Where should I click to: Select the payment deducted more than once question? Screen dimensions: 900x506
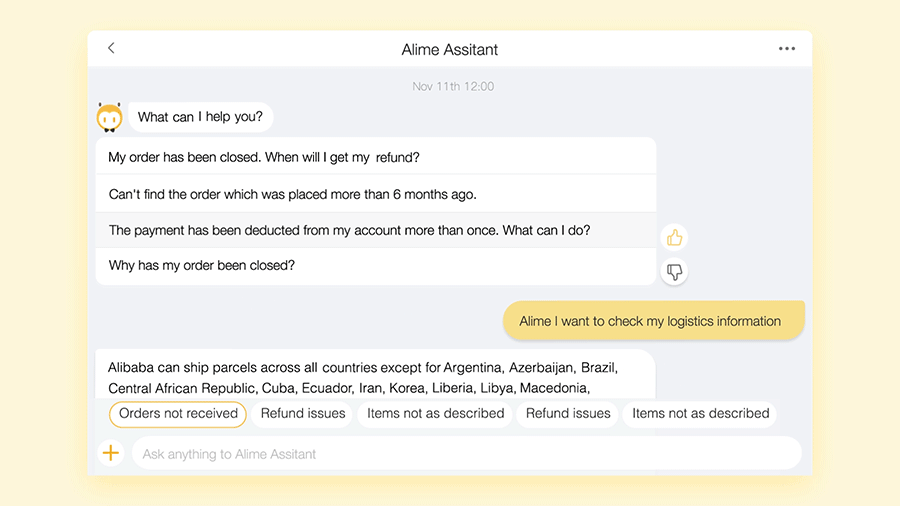(349, 230)
